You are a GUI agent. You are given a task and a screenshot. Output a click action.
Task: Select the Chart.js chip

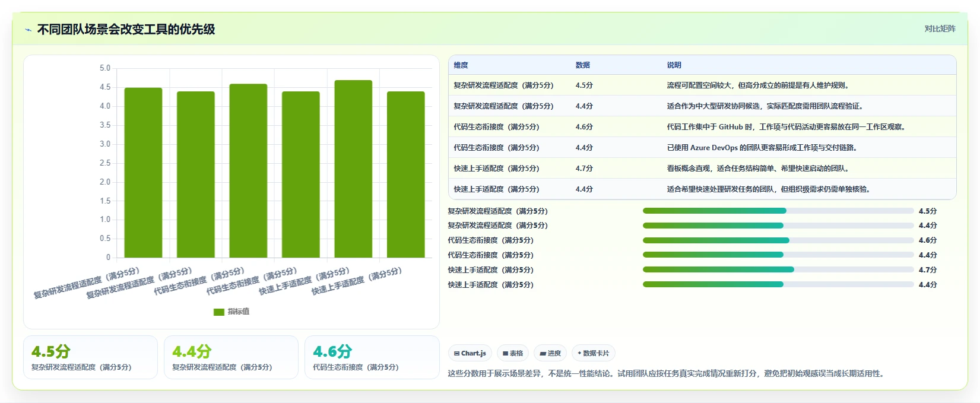point(470,353)
